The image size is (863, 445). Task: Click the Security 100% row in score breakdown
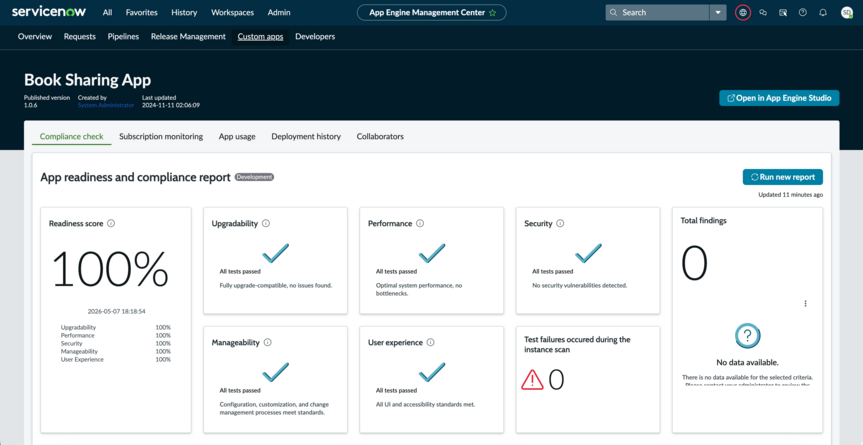tap(116, 343)
